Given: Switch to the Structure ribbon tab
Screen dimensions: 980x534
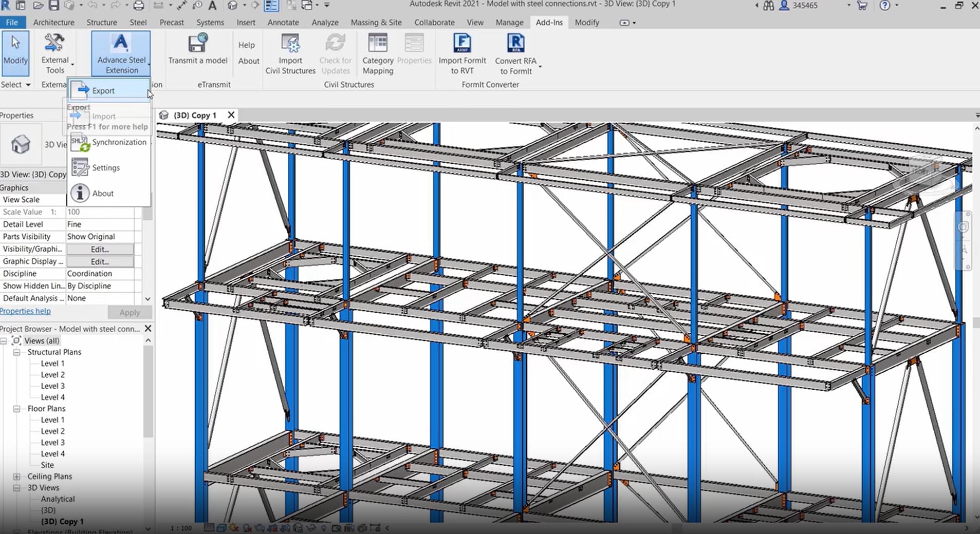Looking at the screenshot, I should (x=101, y=23).
